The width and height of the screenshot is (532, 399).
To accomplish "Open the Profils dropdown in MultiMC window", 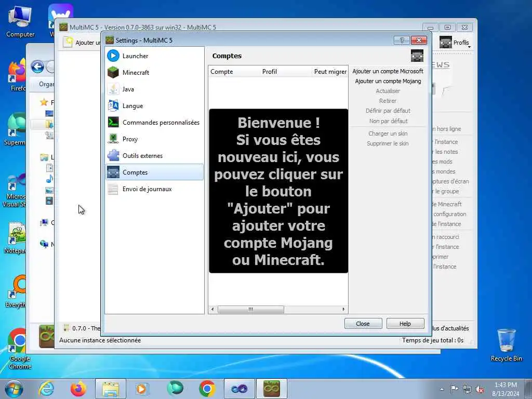I will tap(455, 43).
